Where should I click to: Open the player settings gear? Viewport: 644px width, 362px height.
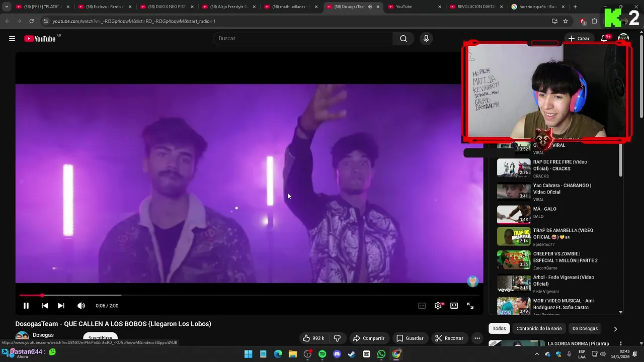pos(438,306)
